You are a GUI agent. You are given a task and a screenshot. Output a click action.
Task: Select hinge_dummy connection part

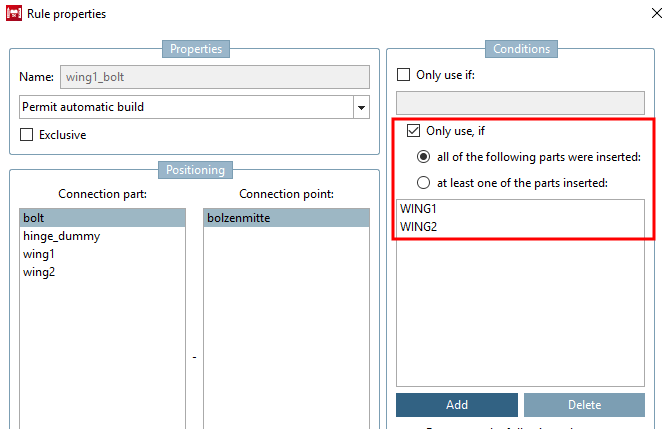coord(61,236)
